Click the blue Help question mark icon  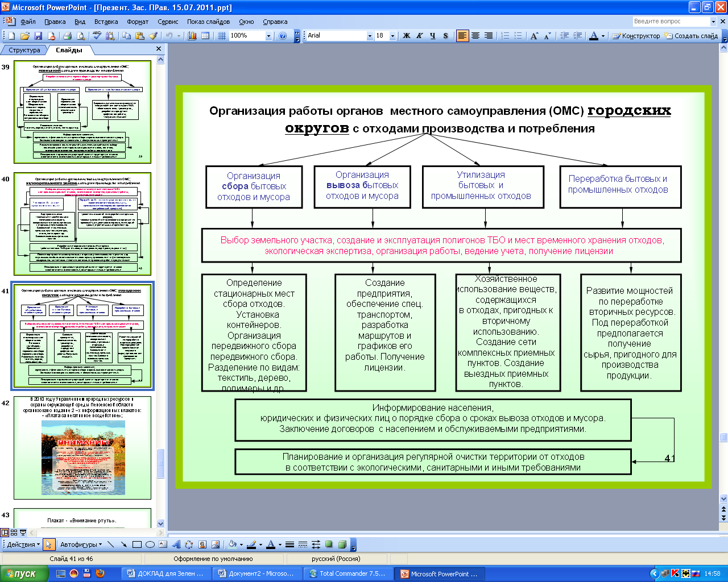(x=283, y=36)
